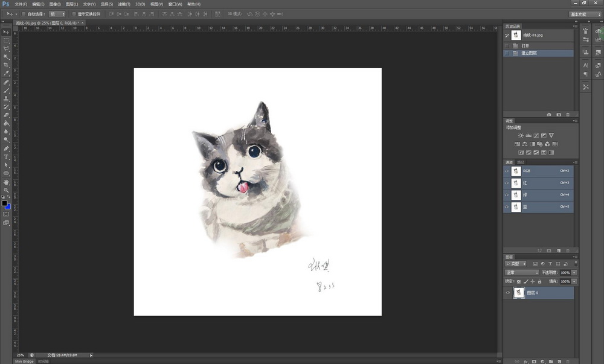Select the Eyedropper tool
The image size is (604, 364).
tap(6, 73)
